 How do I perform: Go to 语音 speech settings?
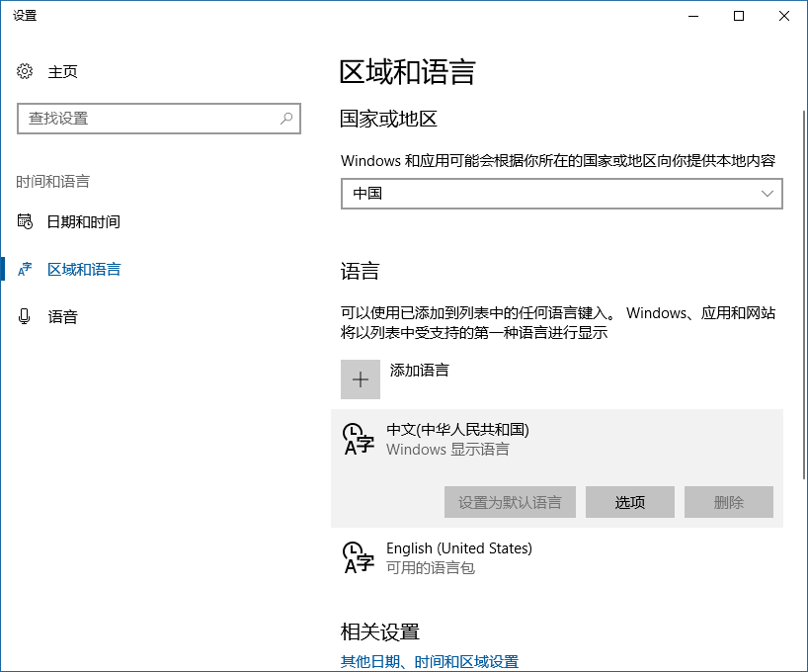click(x=63, y=316)
